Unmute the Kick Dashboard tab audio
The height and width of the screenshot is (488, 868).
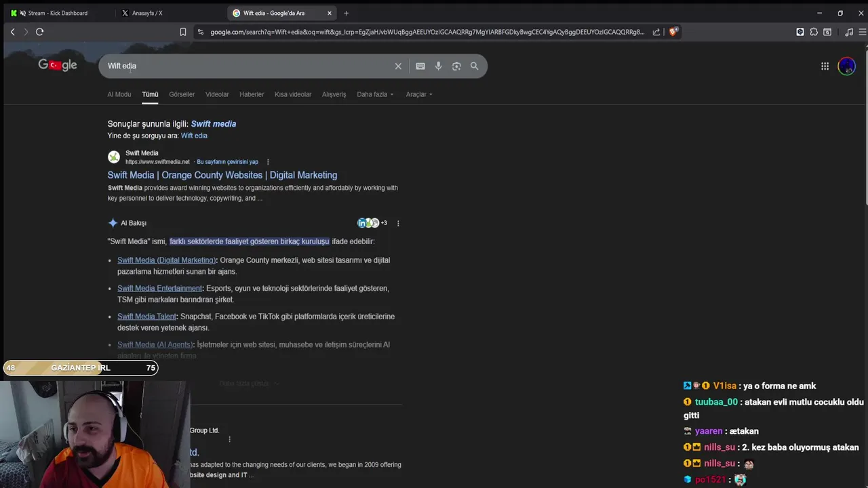pos(23,13)
